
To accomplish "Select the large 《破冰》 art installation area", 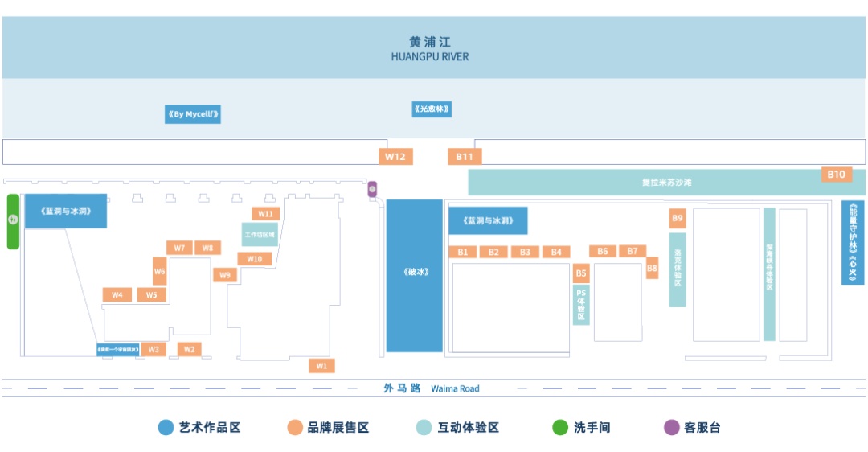I will click(414, 276).
